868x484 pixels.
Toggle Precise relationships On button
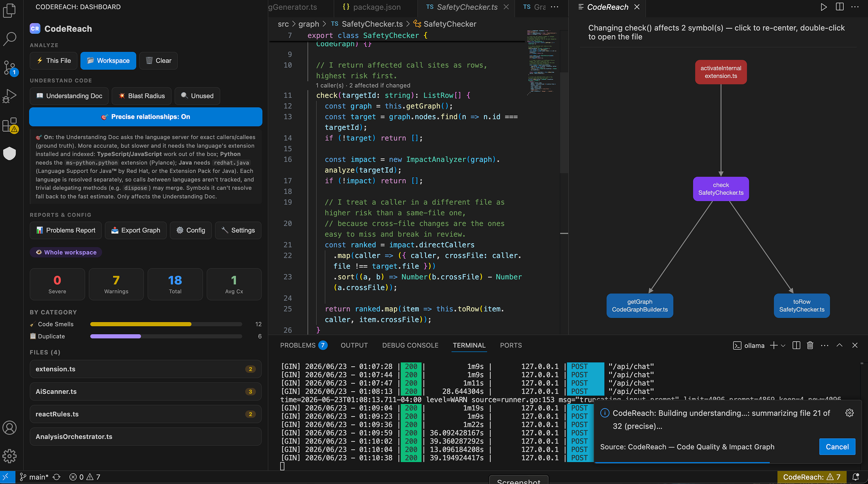146,117
